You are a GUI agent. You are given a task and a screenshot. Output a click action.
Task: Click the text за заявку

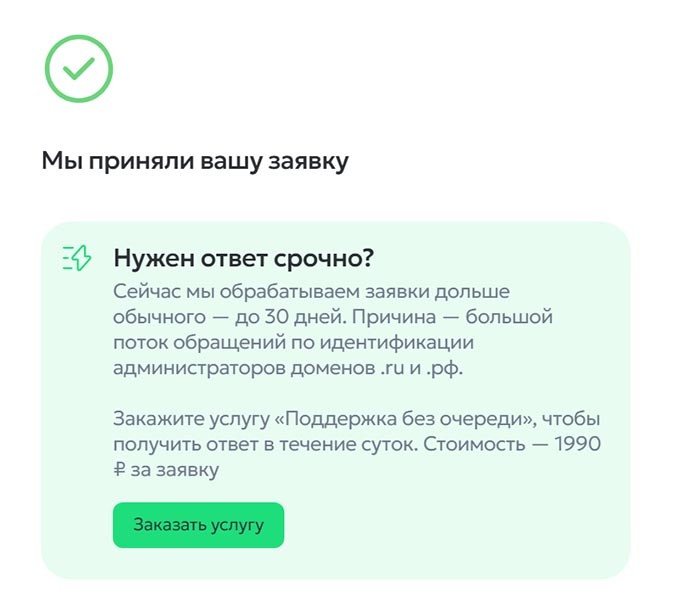click(175, 470)
